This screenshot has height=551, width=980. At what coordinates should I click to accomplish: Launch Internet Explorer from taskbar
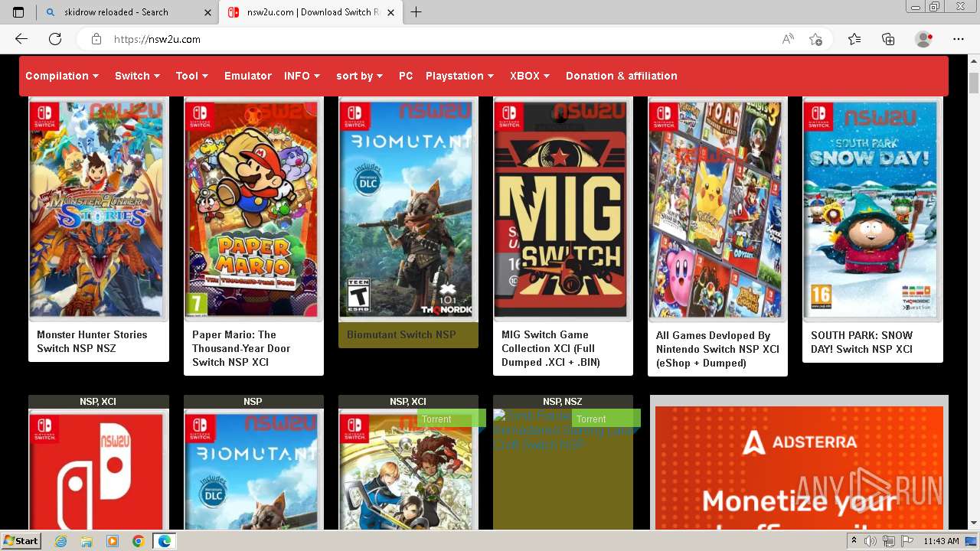[x=61, y=541]
